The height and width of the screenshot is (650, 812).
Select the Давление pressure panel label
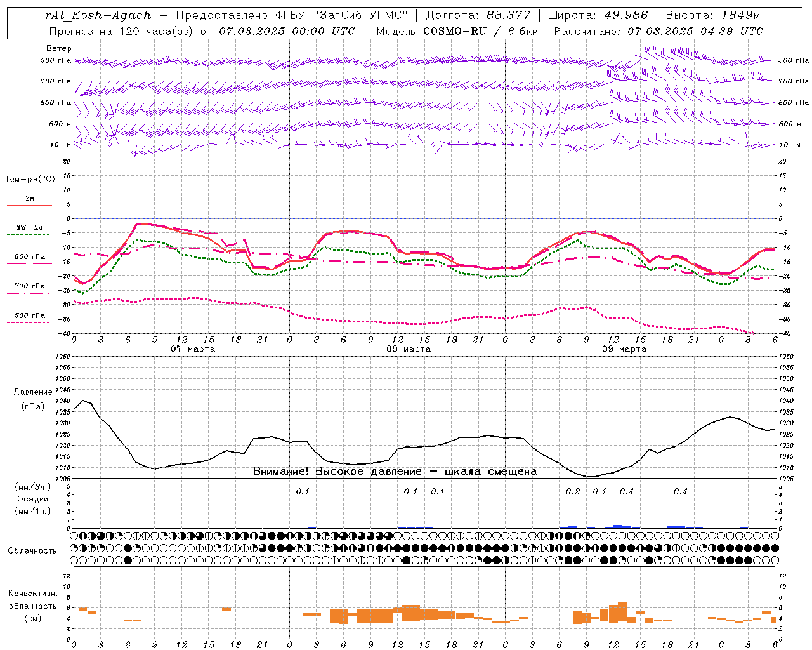[33, 392]
